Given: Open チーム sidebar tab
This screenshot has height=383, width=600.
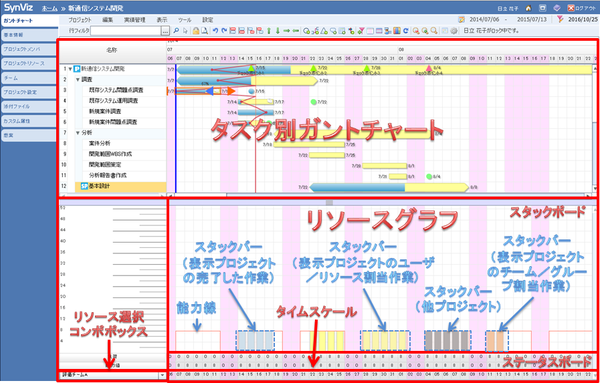Looking at the screenshot, I should pos(29,78).
